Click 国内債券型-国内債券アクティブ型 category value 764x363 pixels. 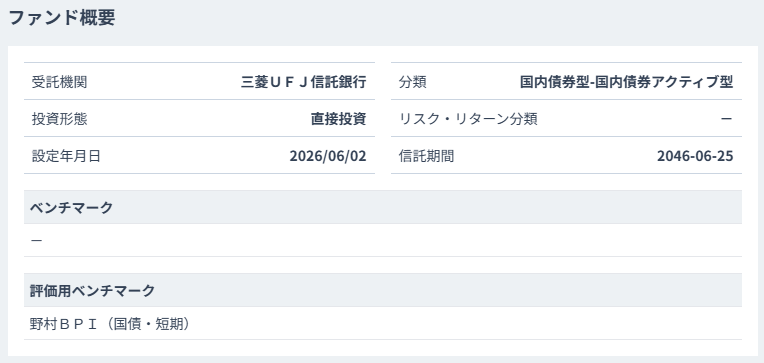point(627,82)
